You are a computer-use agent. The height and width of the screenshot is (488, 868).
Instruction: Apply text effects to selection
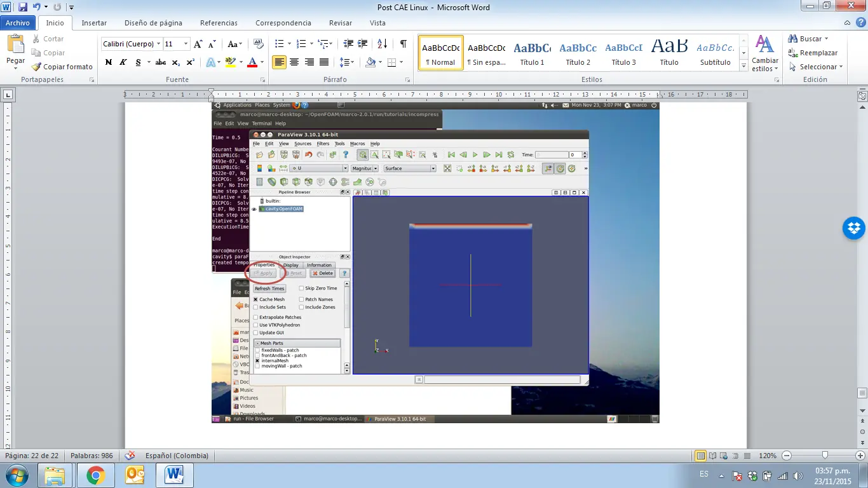[x=211, y=62]
